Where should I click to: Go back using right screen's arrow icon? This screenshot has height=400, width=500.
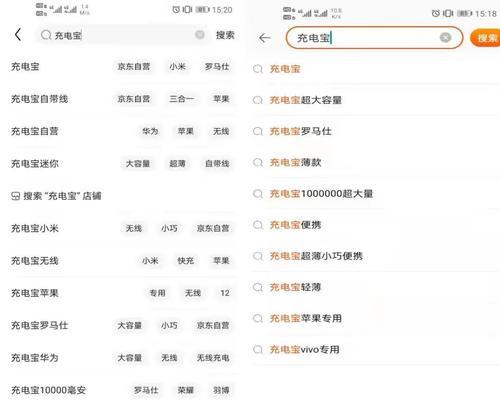pos(264,38)
